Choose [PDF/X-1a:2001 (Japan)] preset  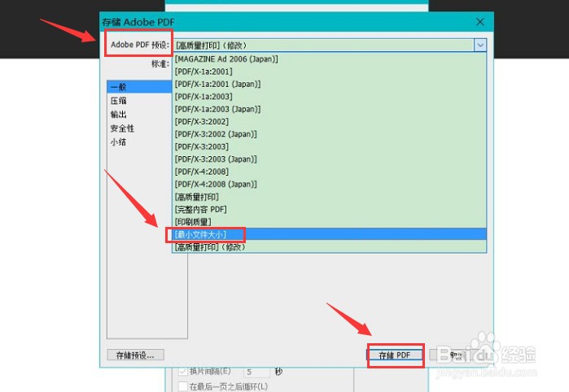[x=329, y=84]
